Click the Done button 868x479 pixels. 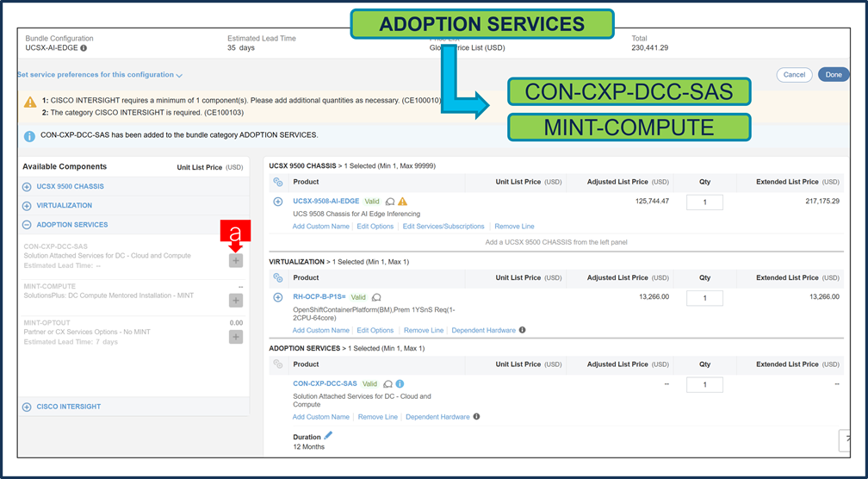834,75
